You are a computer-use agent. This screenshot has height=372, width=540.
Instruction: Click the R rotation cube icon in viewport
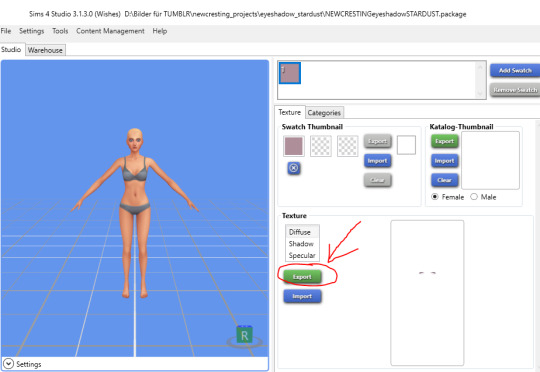click(245, 335)
